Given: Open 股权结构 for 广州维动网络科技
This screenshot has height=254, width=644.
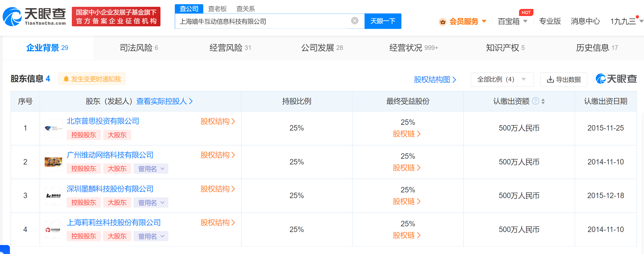Looking at the screenshot, I should 218,155.
